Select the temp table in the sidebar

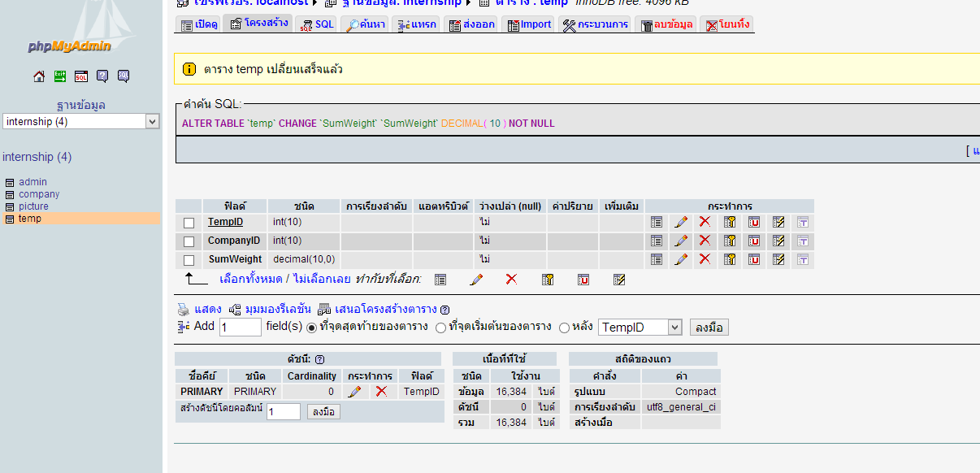(30, 219)
